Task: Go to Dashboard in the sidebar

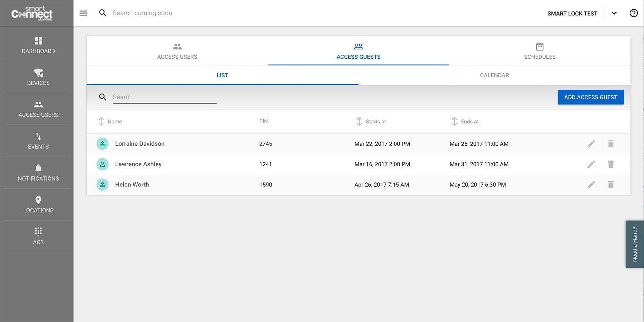Action: pos(38,45)
